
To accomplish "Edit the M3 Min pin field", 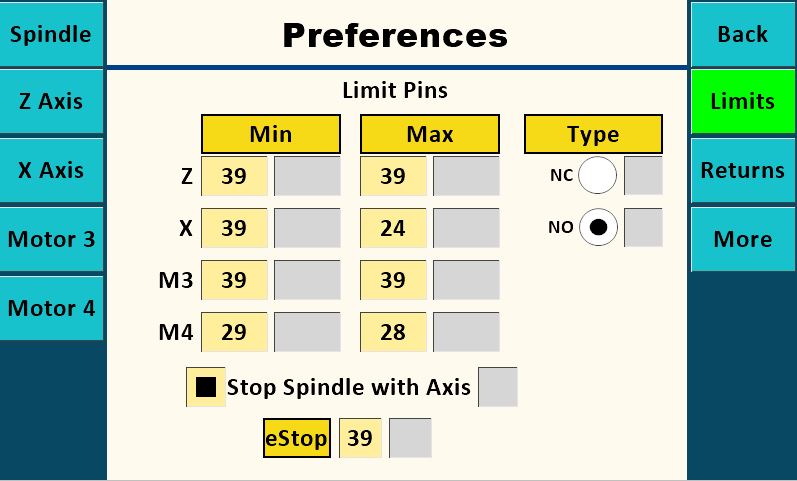I will point(234,280).
